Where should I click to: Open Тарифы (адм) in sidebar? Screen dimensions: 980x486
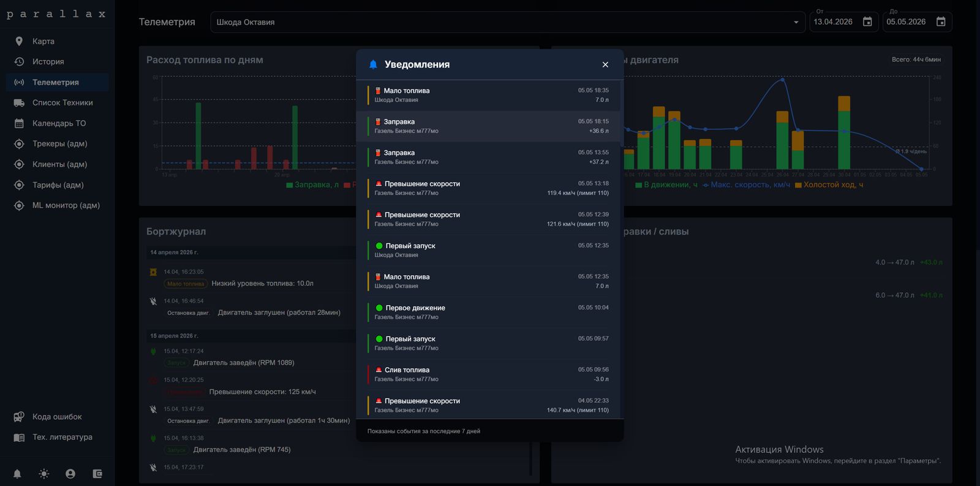[58, 184]
